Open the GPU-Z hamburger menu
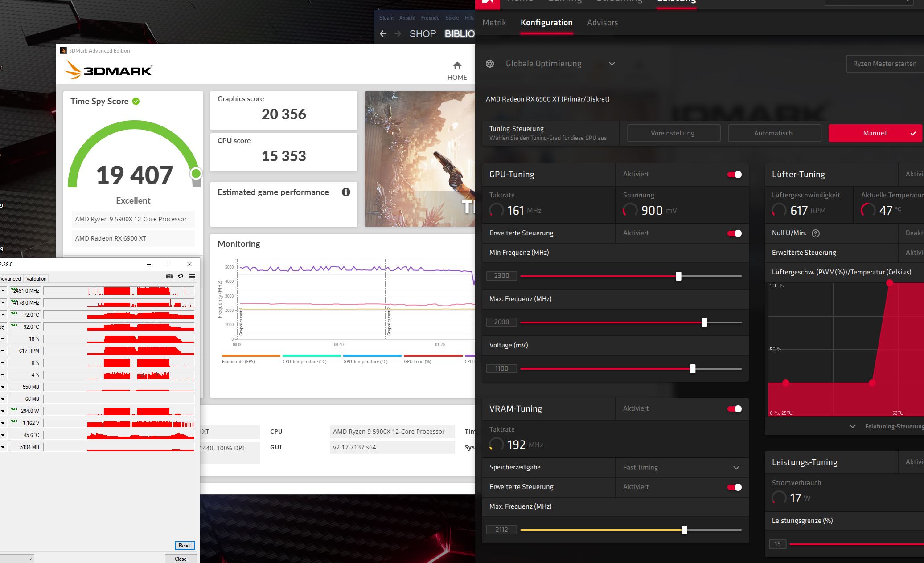 coord(193,276)
